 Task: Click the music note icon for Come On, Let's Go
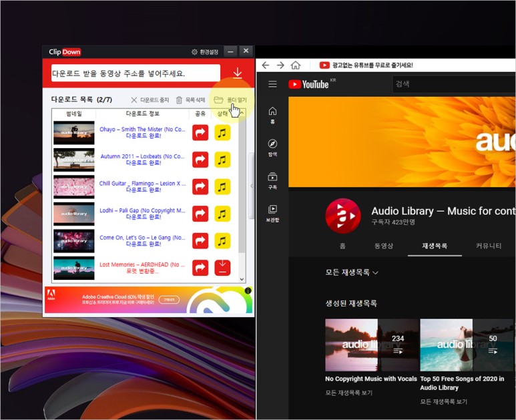coord(222,240)
